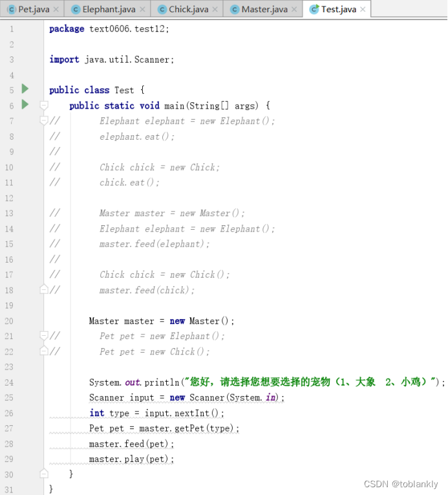Click the class icon on Chick.java tab
448x495 pixels.
pyautogui.click(x=162, y=10)
